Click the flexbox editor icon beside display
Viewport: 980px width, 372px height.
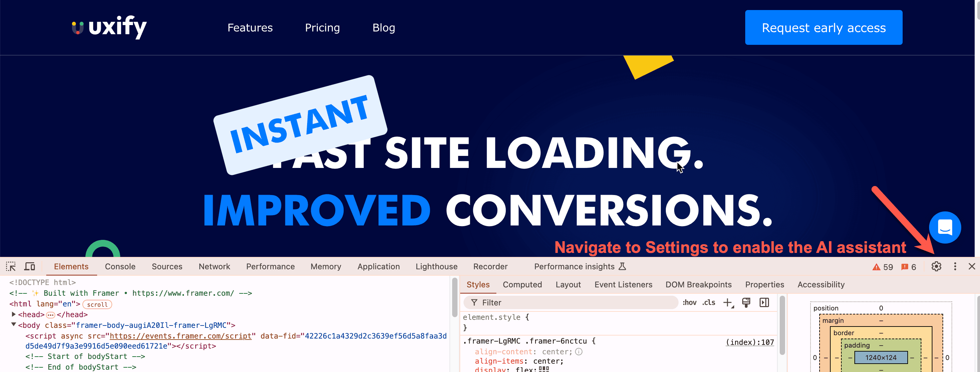[544, 369]
